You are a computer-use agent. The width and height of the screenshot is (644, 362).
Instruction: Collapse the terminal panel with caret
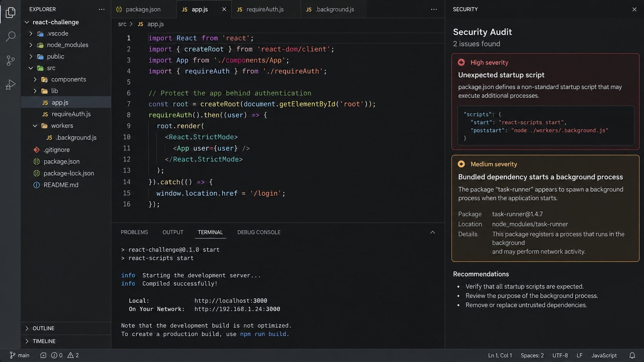(433, 232)
